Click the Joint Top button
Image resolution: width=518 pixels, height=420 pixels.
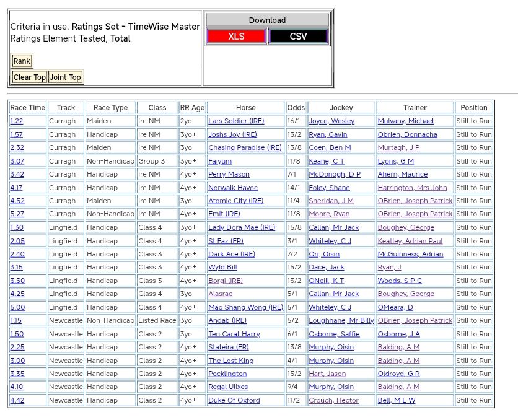point(65,77)
